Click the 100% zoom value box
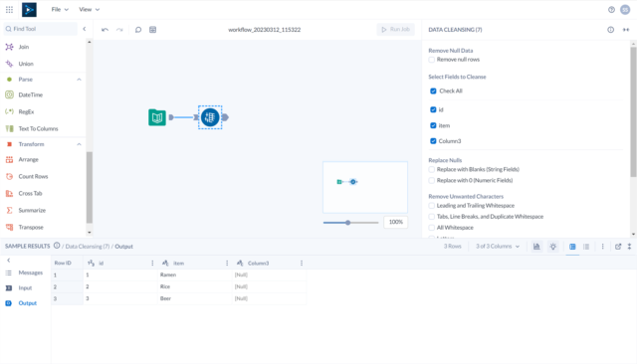 click(x=396, y=222)
